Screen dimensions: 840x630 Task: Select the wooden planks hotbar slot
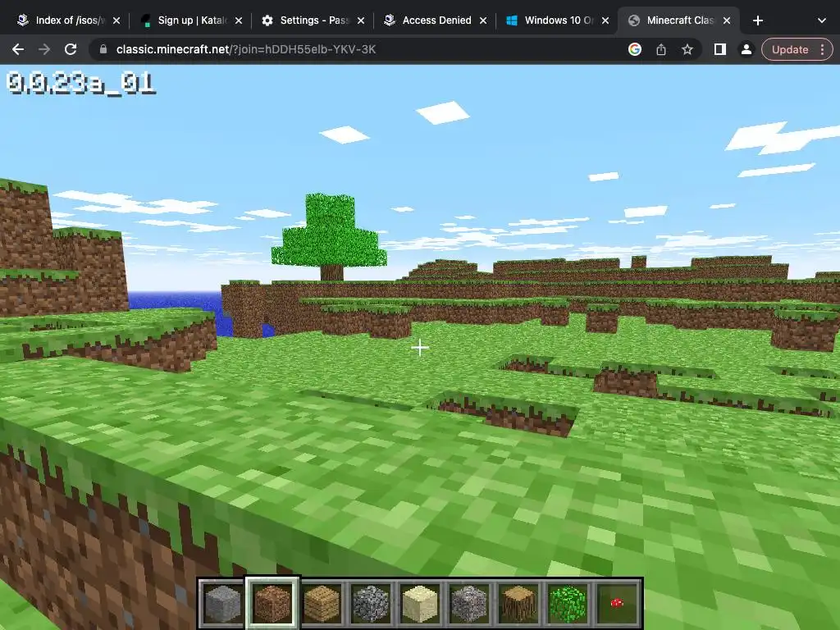pyautogui.click(x=322, y=604)
